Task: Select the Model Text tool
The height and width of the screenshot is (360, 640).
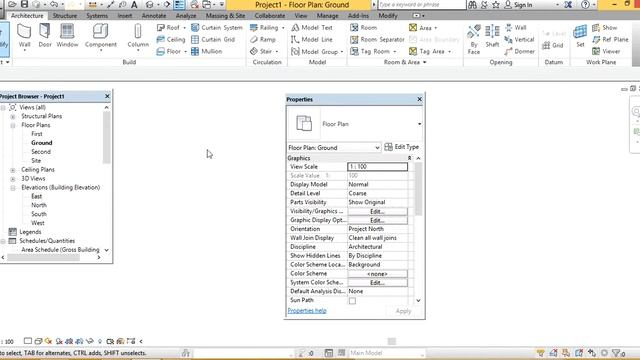Action: pos(312,28)
